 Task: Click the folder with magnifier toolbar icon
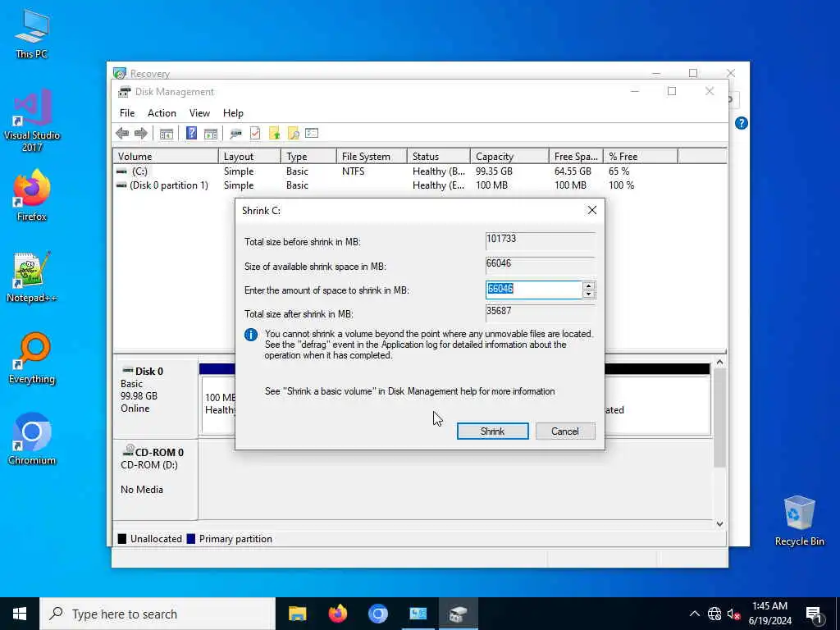point(293,134)
